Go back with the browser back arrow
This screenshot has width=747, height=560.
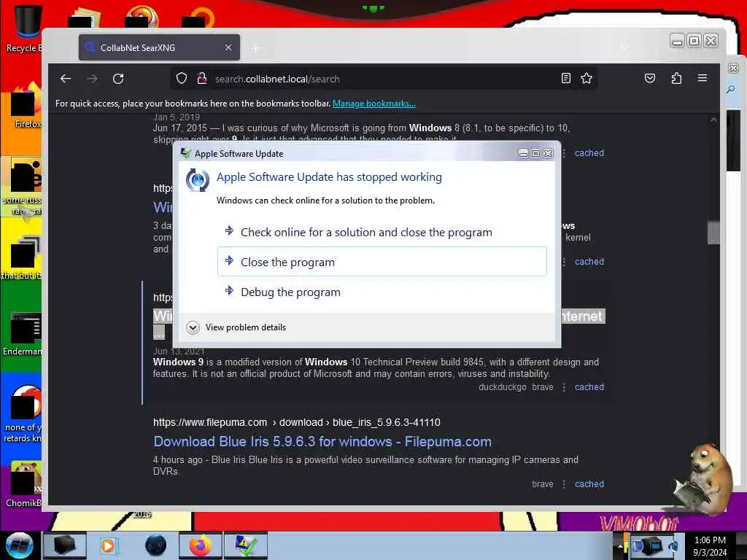66,79
